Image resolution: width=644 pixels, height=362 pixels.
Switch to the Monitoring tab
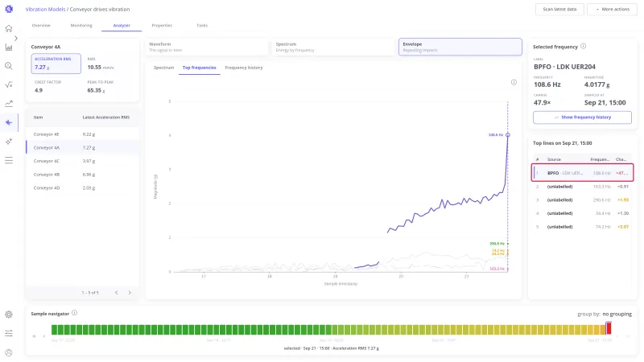(81, 26)
